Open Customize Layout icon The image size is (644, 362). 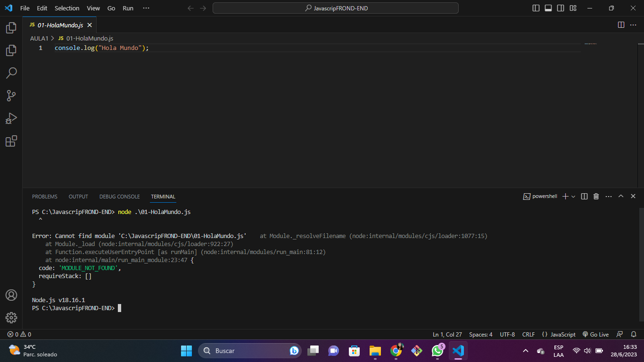pos(573,8)
